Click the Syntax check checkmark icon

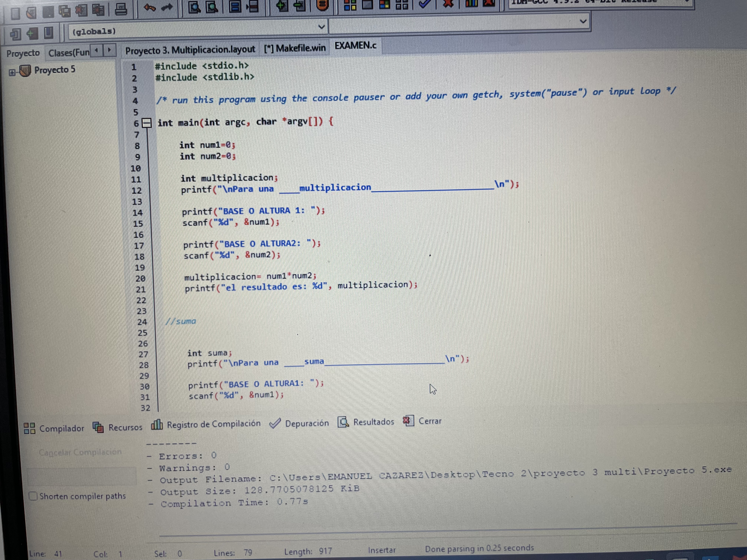pyautogui.click(x=424, y=4)
